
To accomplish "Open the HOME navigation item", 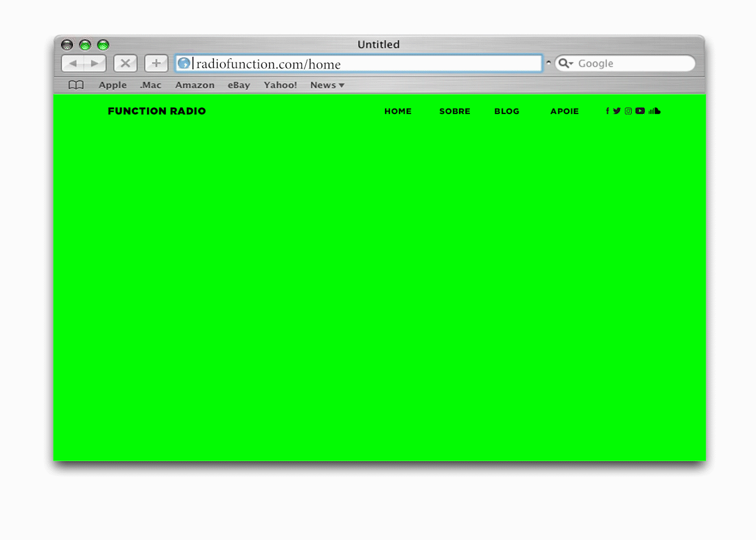I will coord(398,111).
